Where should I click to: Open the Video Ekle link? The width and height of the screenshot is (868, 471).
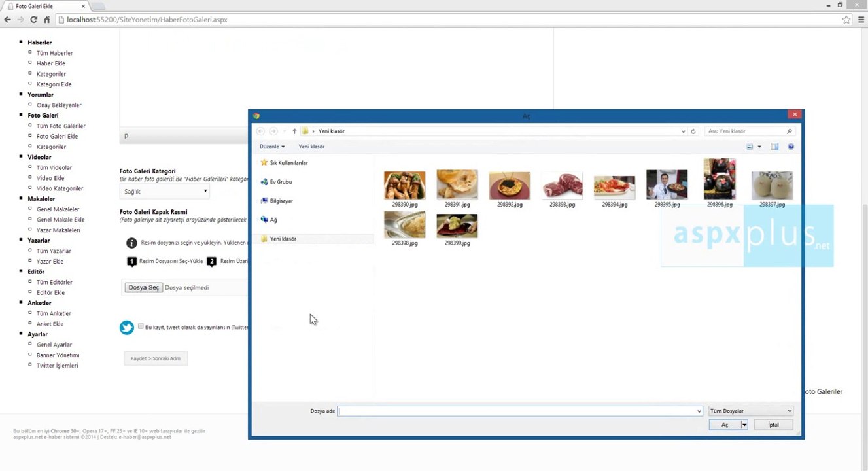coord(50,178)
